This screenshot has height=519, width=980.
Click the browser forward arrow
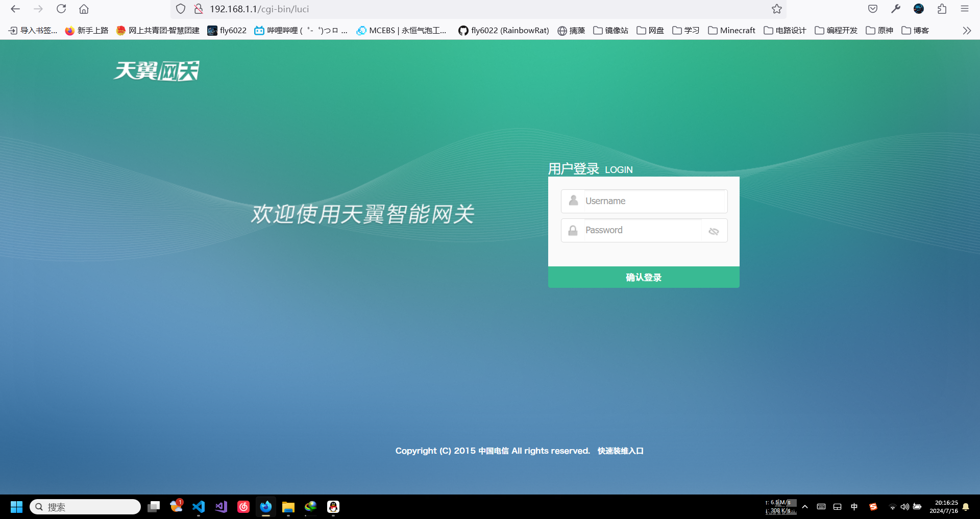pyautogui.click(x=38, y=9)
